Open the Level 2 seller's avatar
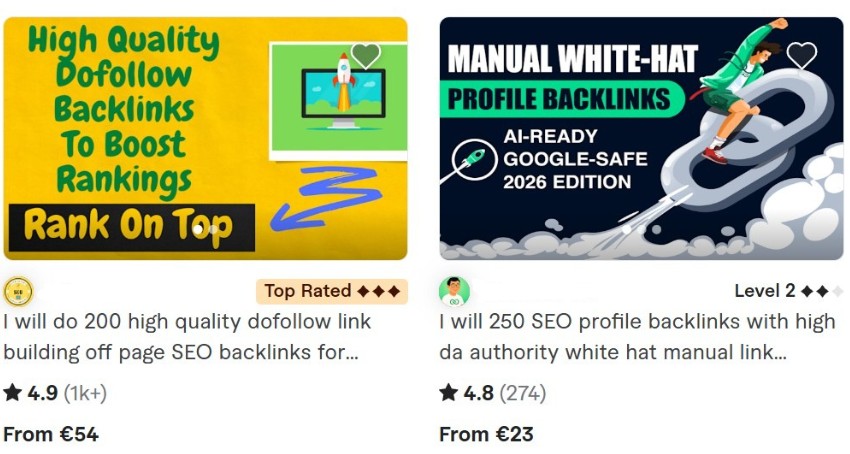 pyautogui.click(x=454, y=292)
